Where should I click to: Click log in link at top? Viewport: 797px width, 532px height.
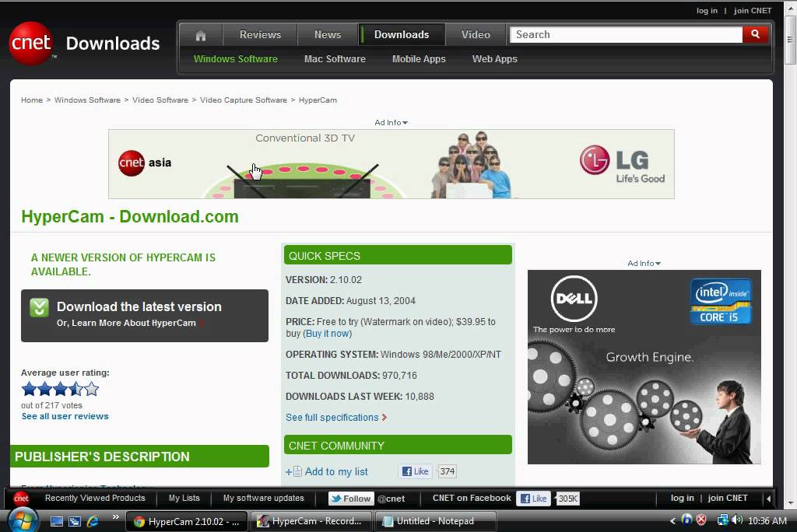pos(707,11)
